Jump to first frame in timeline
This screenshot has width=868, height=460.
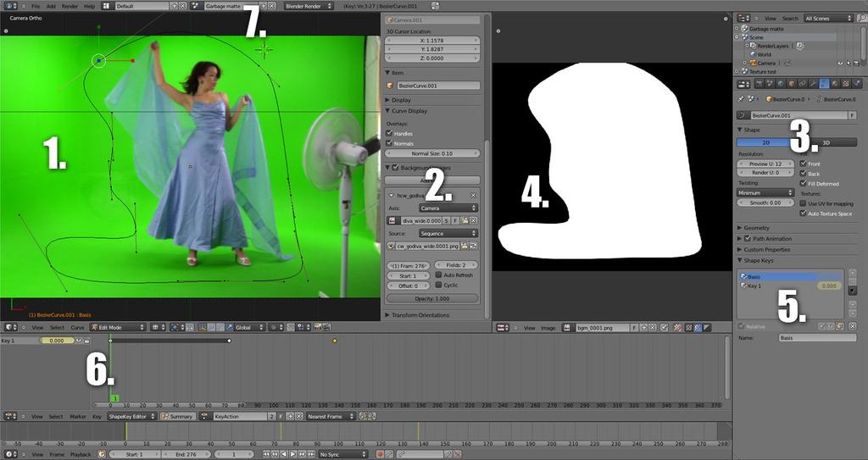click(x=266, y=454)
